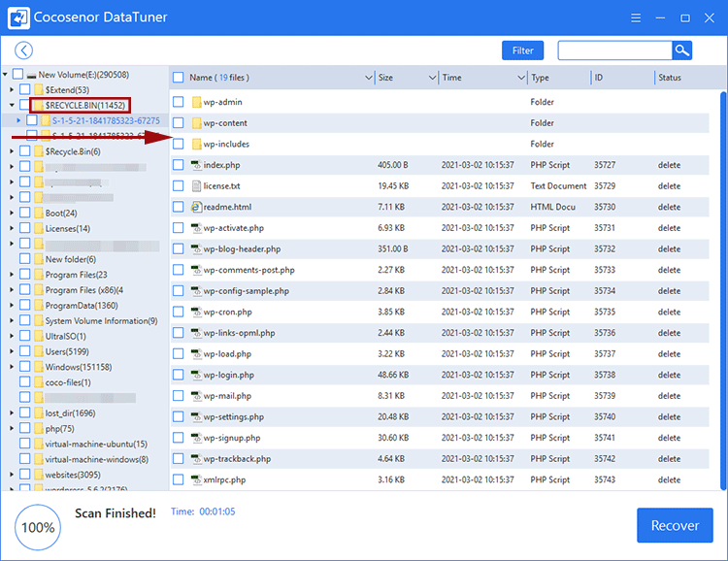Image resolution: width=728 pixels, height=561 pixels.
Task: Click the 48.66 KB size cell
Action: click(393, 375)
